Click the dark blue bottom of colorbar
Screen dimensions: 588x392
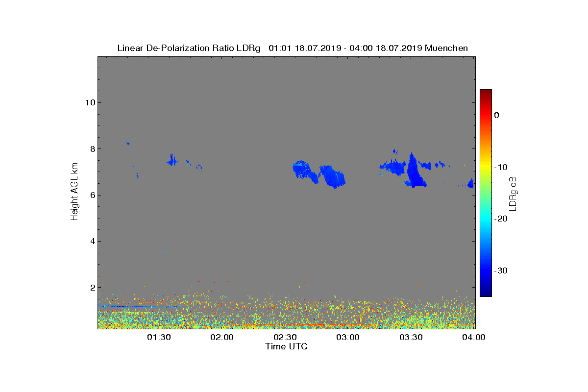tap(486, 293)
